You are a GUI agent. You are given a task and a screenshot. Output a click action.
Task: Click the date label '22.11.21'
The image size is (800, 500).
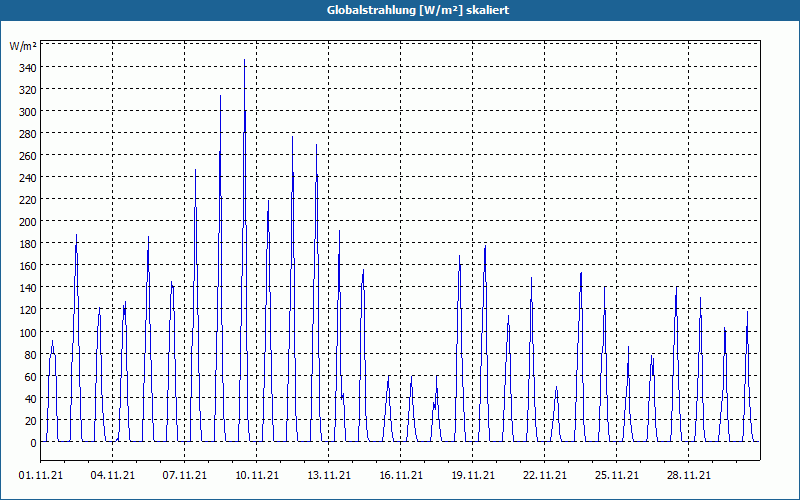tap(544, 476)
